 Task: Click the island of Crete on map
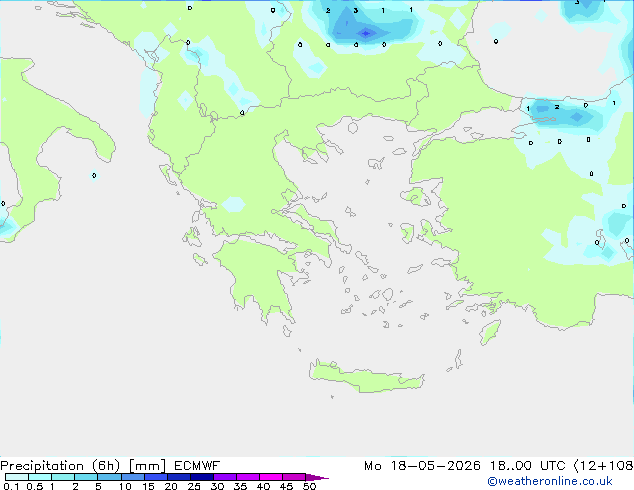point(366,378)
